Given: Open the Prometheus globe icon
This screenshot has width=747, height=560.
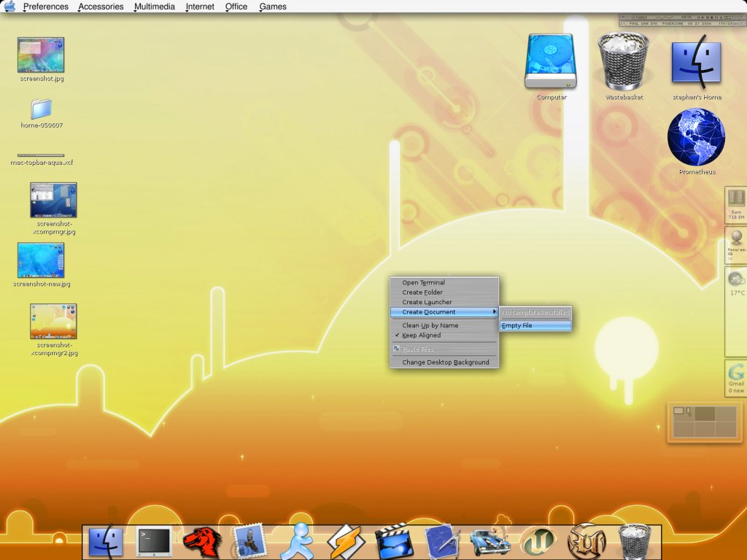Looking at the screenshot, I should pos(696,137).
